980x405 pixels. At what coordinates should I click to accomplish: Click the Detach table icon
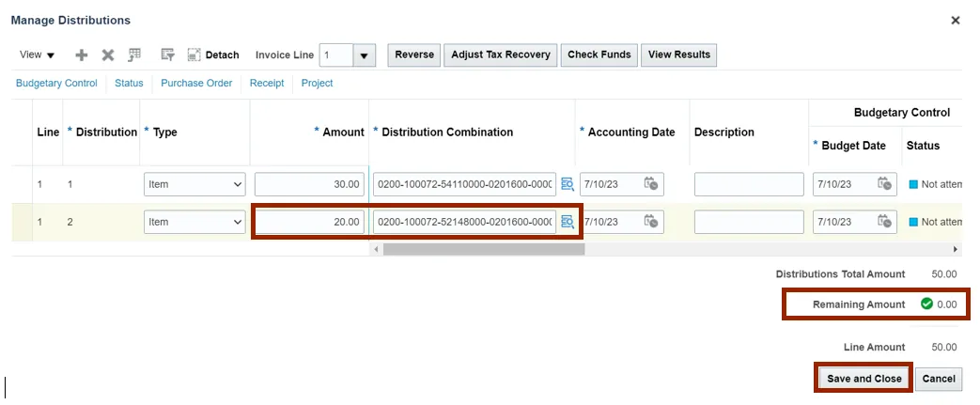[194, 55]
